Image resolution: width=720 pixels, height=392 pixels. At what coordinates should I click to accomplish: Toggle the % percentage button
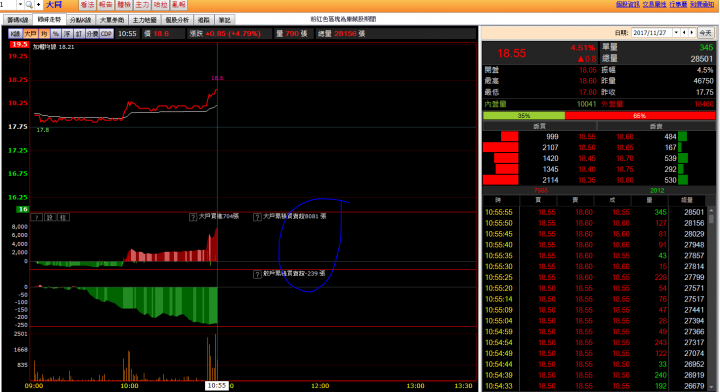point(56,34)
